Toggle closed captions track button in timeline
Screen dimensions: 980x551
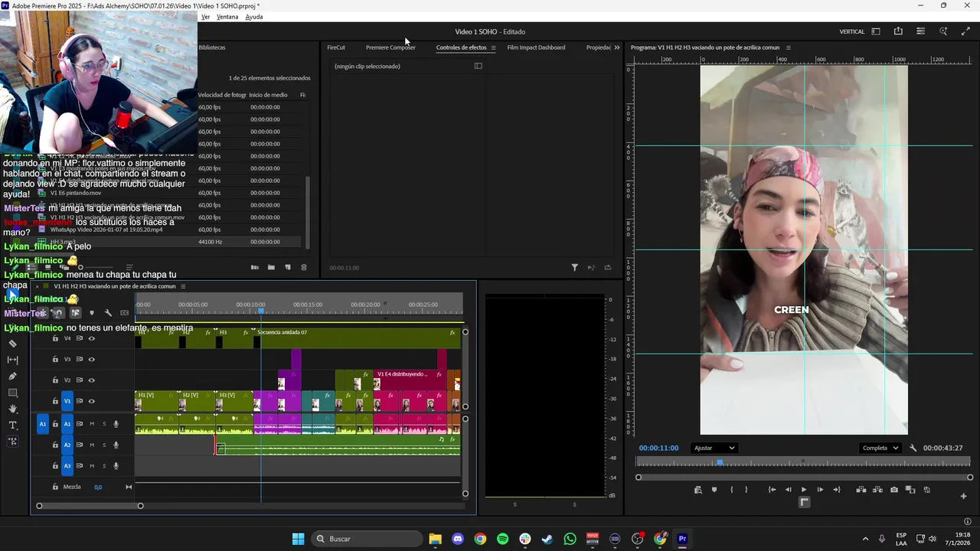coord(124,312)
